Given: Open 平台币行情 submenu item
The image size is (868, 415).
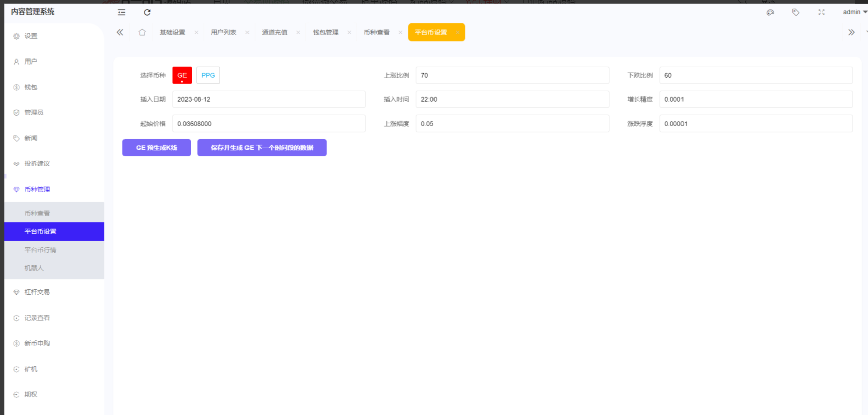Looking at the screenshot, I should click(x=54, y=250).
